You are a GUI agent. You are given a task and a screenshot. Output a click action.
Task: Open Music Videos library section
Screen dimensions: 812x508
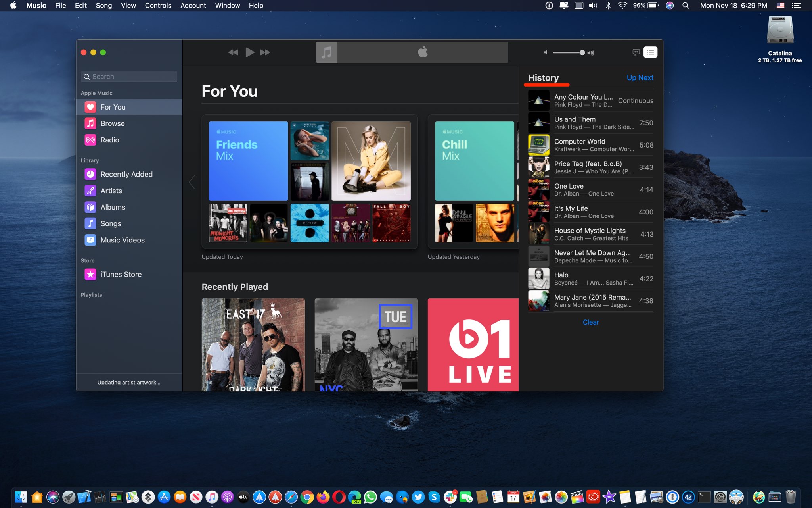tap(129, 240)
